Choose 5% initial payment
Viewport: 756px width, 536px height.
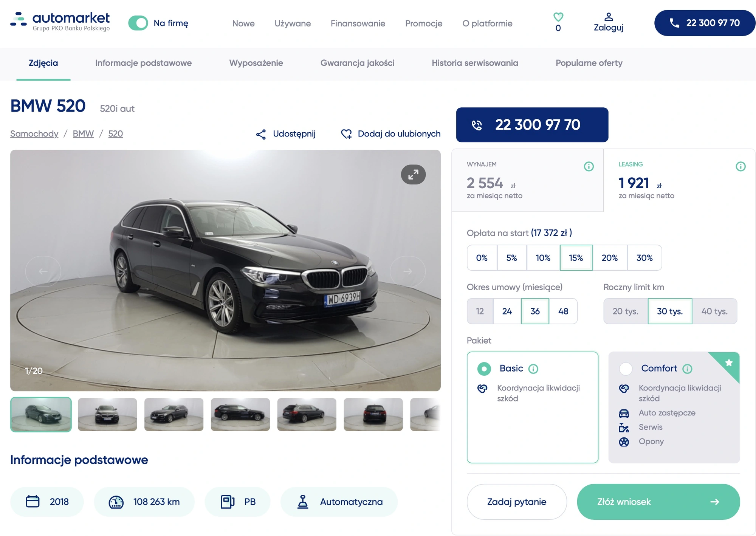512,258
